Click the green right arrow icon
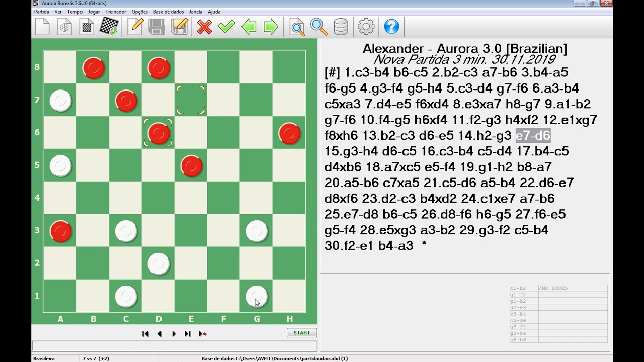Screen dimensions: 644x362 coord(271,27)
